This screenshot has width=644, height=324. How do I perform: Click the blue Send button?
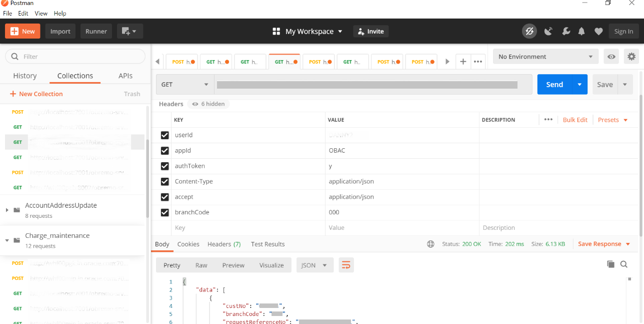554,85
